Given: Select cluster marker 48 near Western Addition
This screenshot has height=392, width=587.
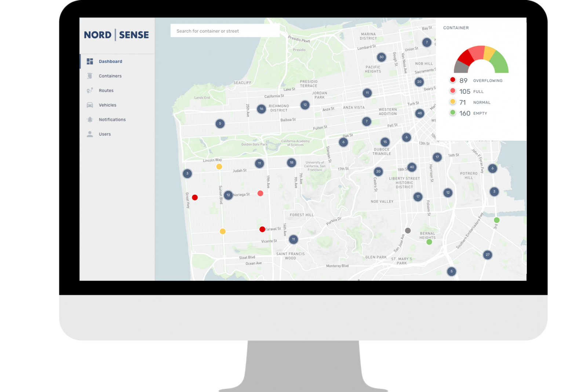Looking at the screenshot, I should click(x=420, y=113).
